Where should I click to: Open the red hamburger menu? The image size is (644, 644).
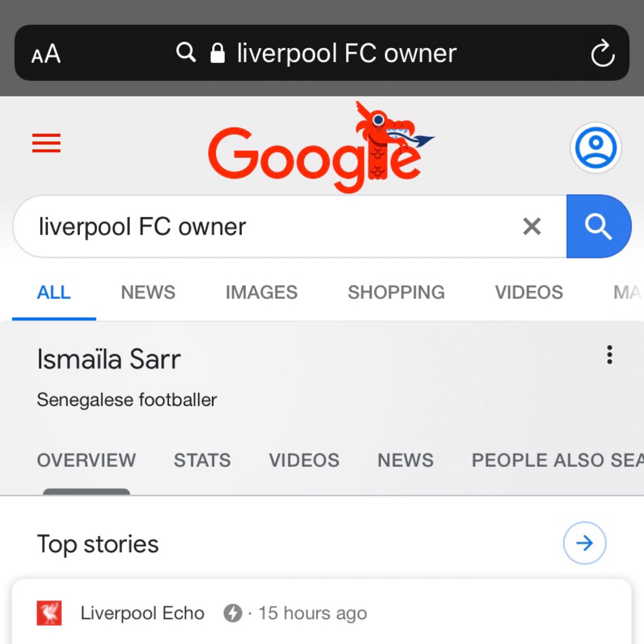click(46, 143)
